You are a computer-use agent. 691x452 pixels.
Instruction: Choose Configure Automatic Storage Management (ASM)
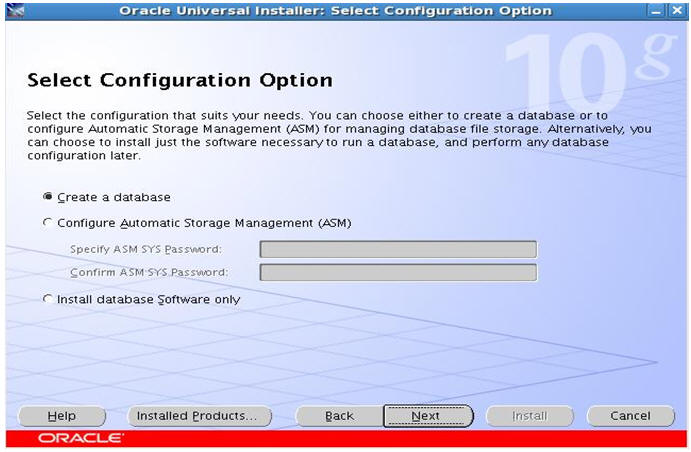pyautogui.click(x=197, y=223)
